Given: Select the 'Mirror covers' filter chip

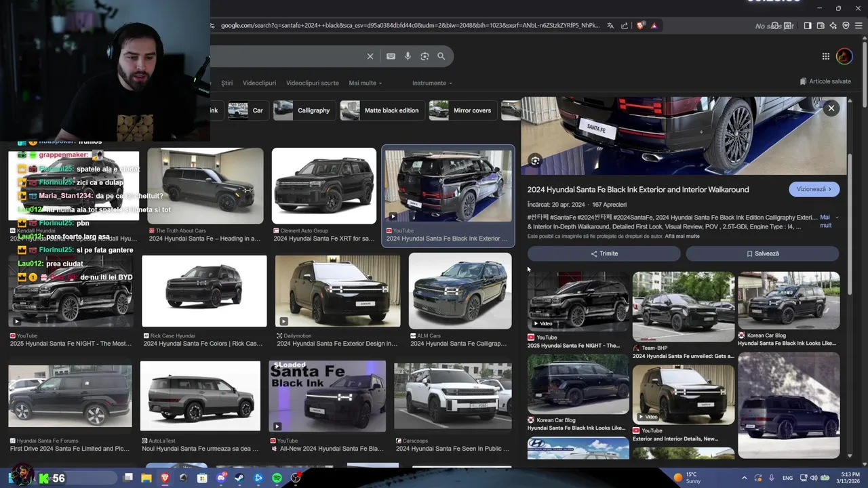Looking at the screenshot, I should pyautogui.click(x=462, y=110).
